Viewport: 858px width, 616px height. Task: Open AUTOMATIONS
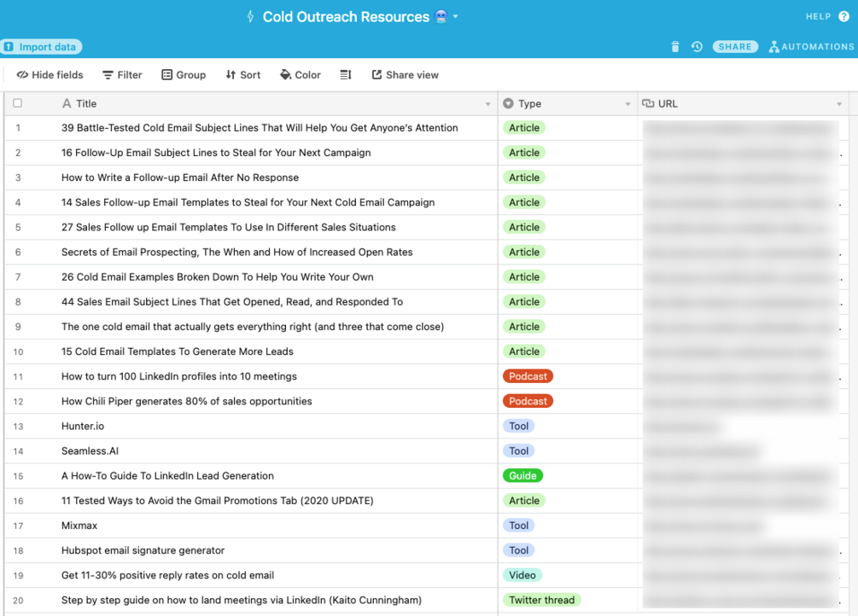click(812, 47)
